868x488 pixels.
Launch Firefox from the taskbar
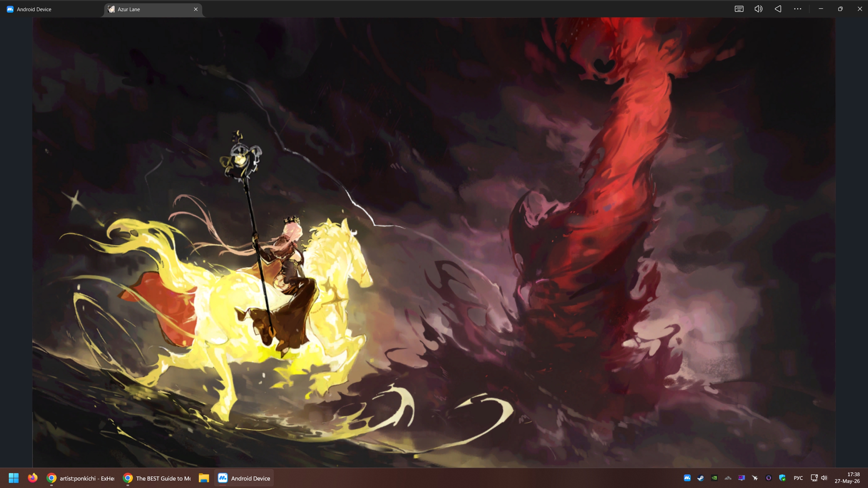click(x=33, y=478)
